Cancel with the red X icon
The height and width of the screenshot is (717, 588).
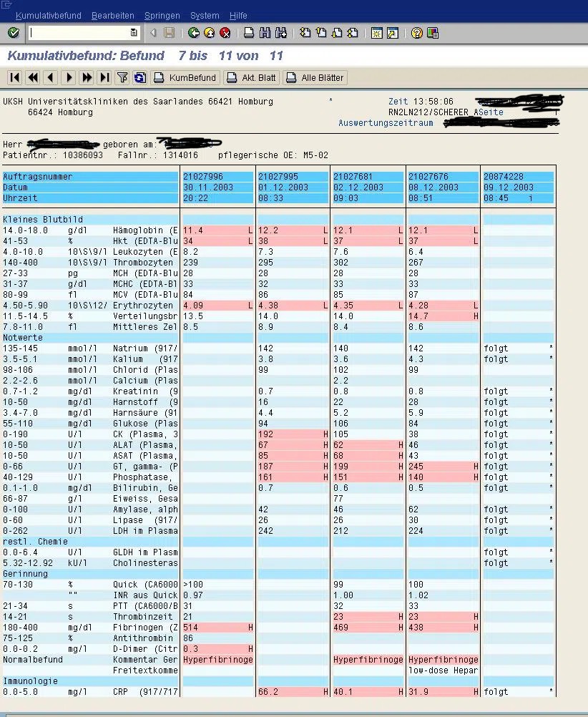[x=225, y=33]
